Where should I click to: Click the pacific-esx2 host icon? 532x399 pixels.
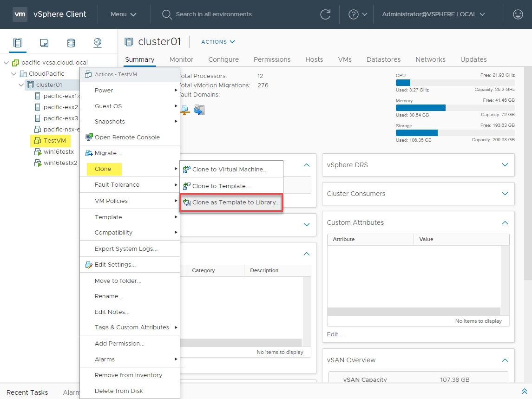[x=38, y=107]
